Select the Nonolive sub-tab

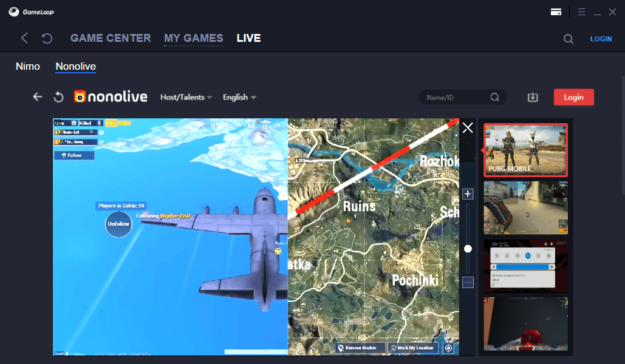[x=76, y=67]
